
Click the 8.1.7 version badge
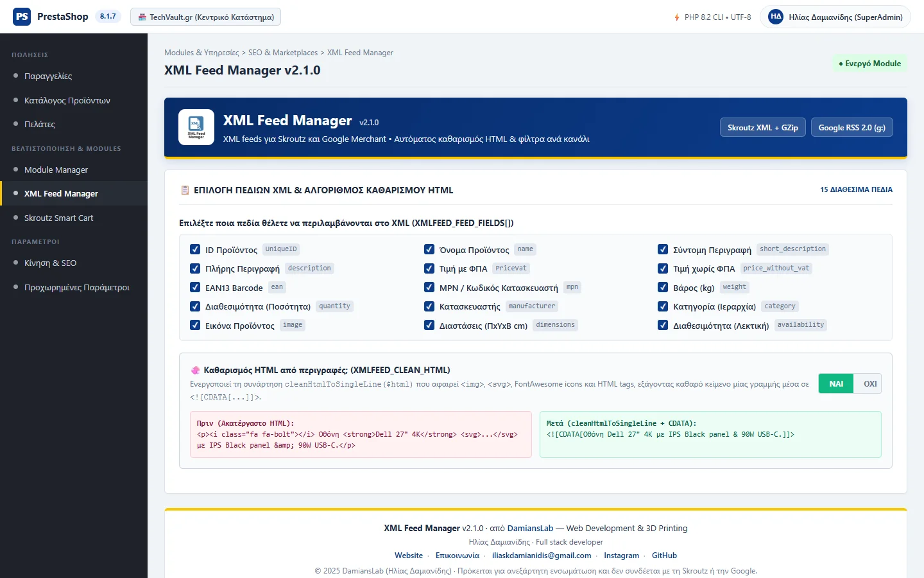108,17
